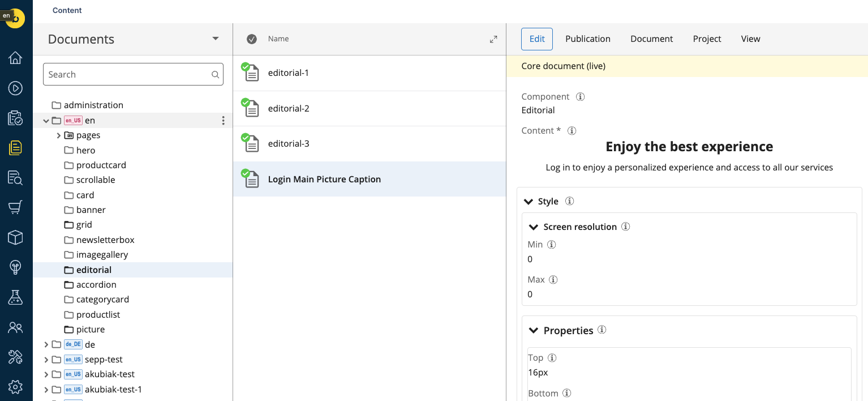Expand the sepp-test folder

[x=46, y=359]
